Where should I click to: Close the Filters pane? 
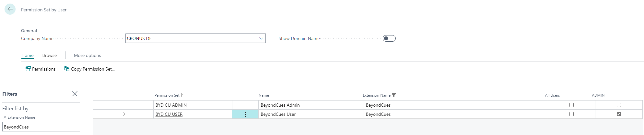pyautogui.click(x=75, y=94)
